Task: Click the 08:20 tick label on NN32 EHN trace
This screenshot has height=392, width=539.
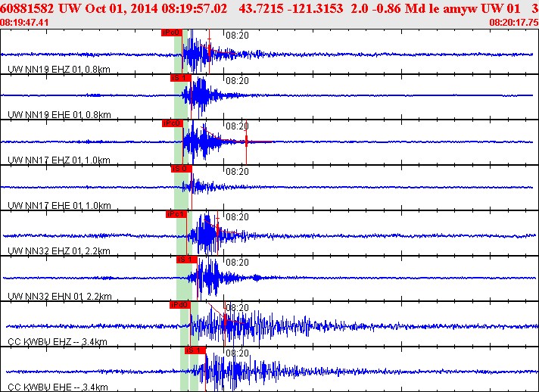Action: coord(237,262)
